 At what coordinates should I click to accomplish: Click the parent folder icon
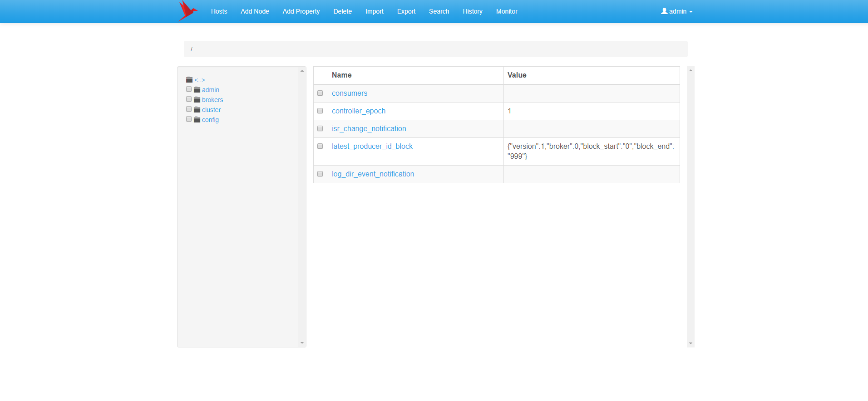click(189, 80)
